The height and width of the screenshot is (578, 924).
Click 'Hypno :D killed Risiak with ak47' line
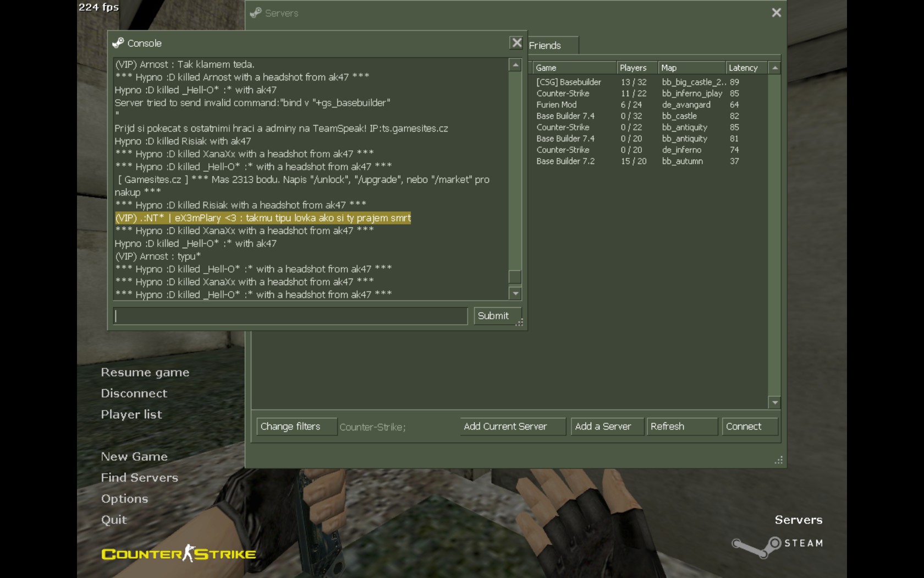pyautogui.click(x=183, y=141)
